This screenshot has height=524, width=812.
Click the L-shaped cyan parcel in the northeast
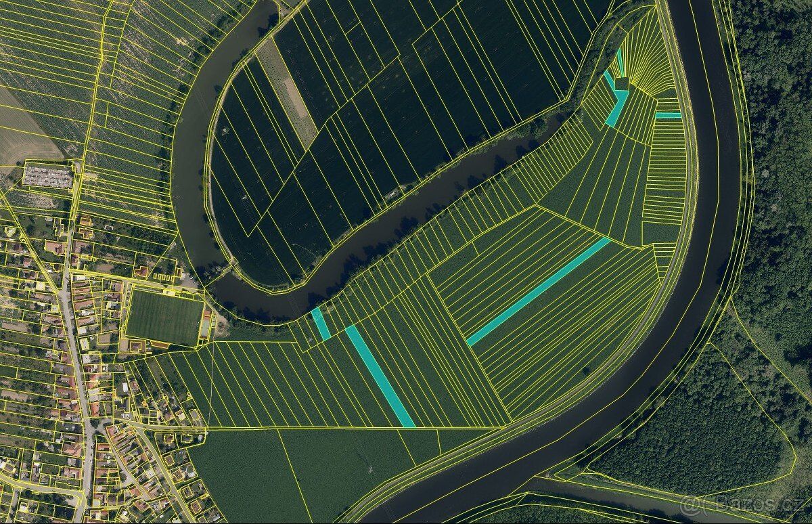[616, 101]
